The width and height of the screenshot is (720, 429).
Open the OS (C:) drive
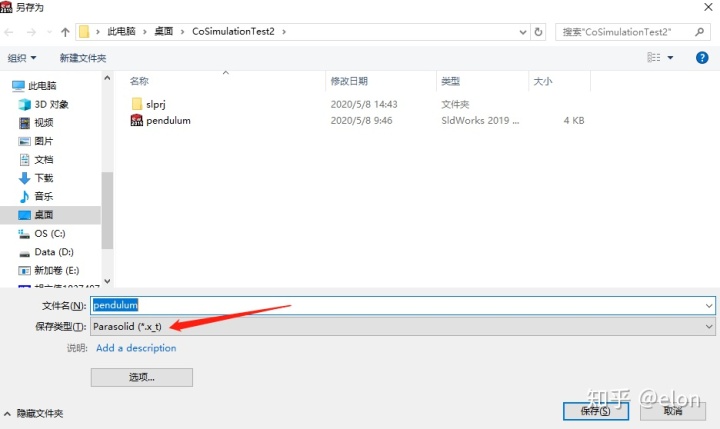[49, 233]
